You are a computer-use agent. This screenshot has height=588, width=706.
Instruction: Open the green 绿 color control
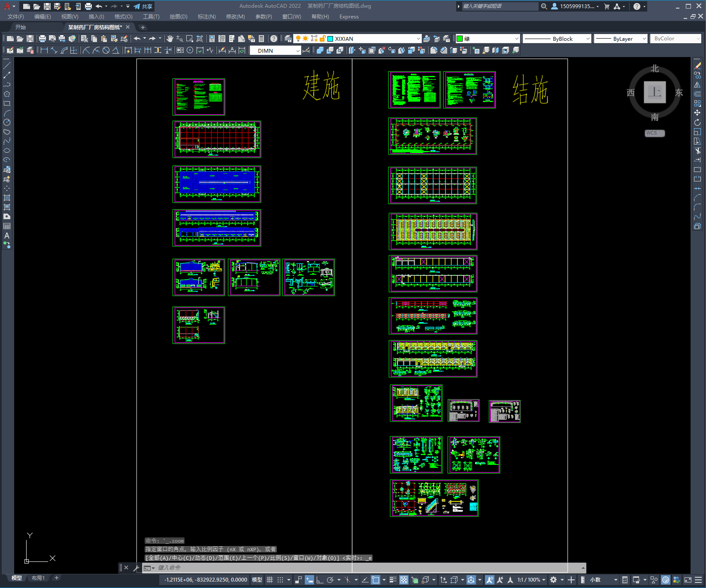click(x=487, y=39)
